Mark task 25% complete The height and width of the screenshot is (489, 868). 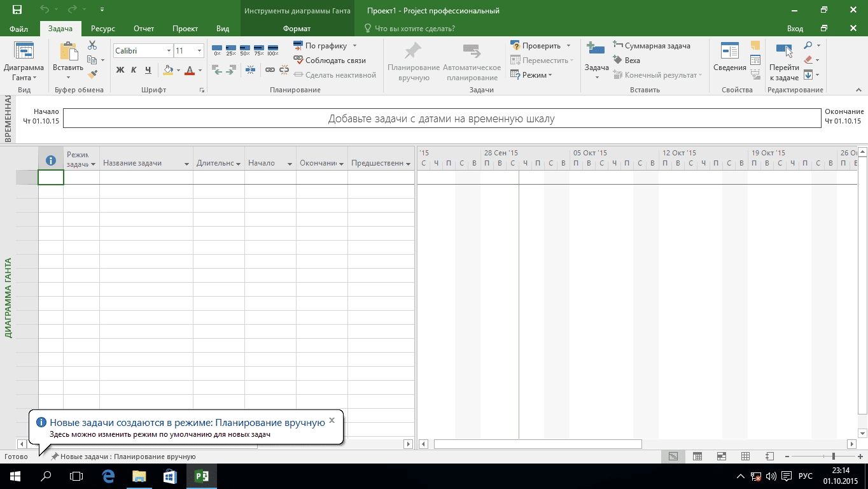pyautogui.click(x=231, y=50)
